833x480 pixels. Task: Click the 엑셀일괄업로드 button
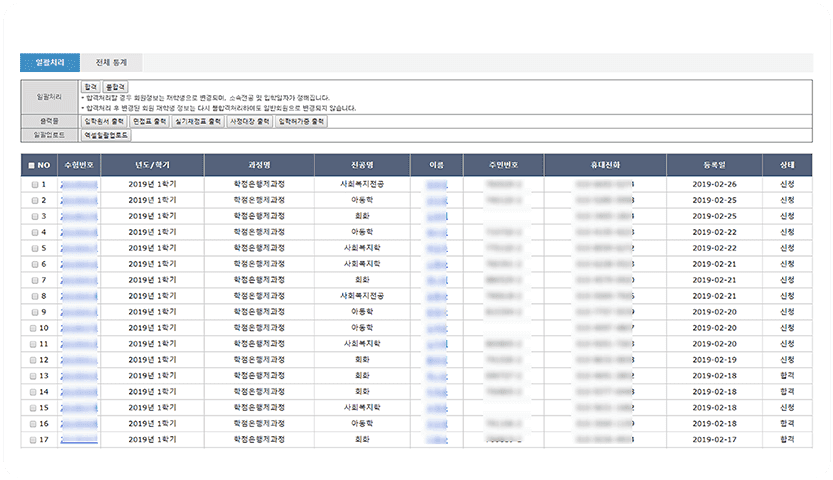coord(106,133)
